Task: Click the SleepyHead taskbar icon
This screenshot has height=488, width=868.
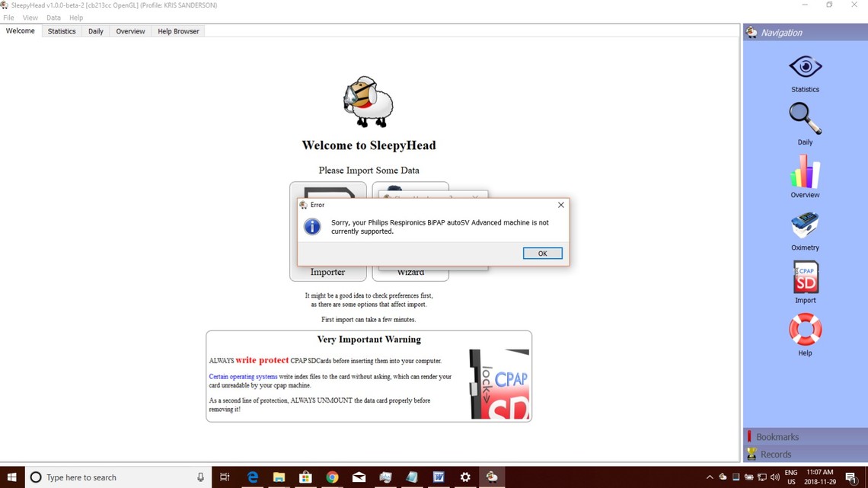Action: [x=492, y=477]
